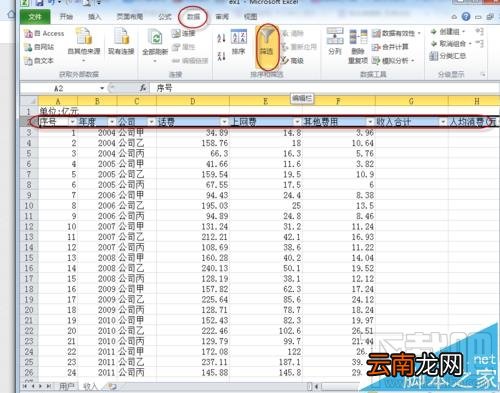Switch to the Home (开始) tab
500x393 pixels.
[66, 16]
